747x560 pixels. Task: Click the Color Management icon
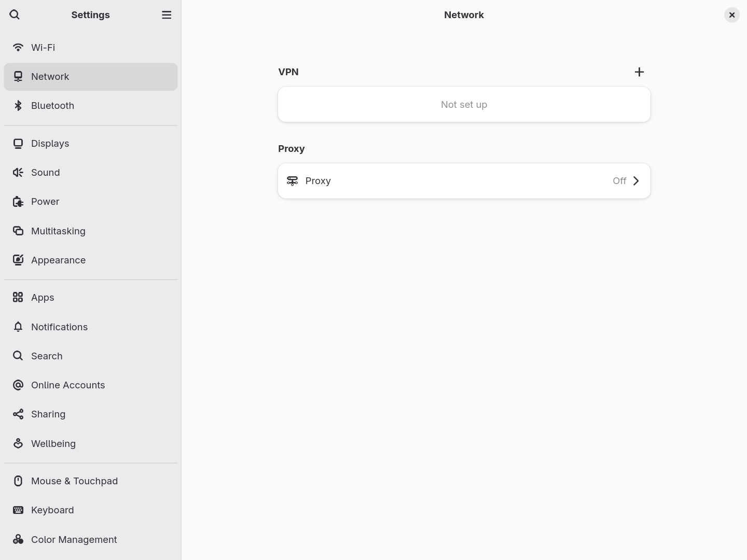(x=18, y=539)
